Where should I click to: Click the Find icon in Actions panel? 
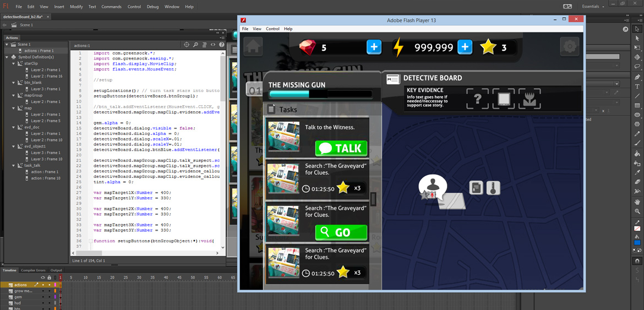pyautogui.click(x=195, y=45)
